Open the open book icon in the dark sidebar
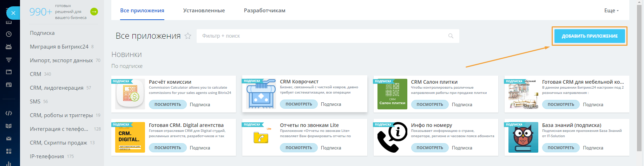Screen dimensions: 644x166 9,126
